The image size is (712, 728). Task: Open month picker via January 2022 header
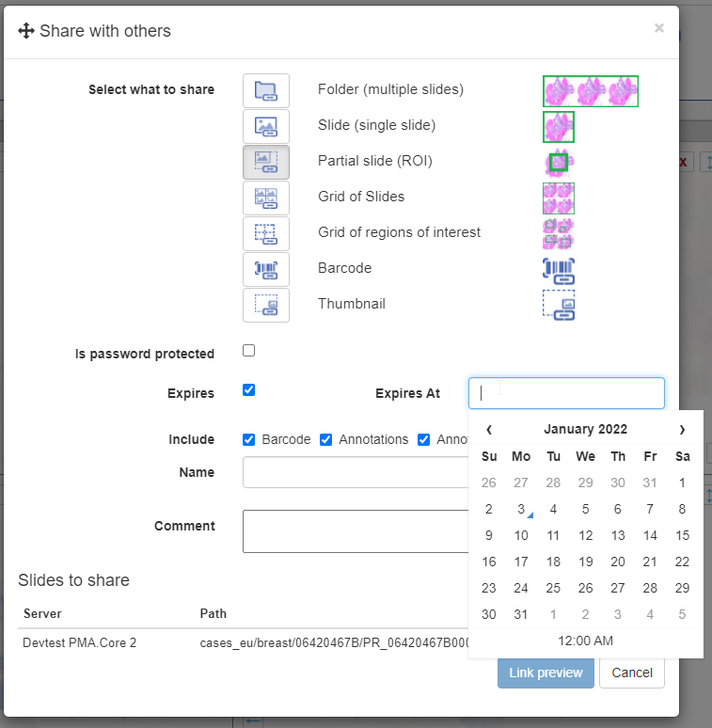tap(585, 430)
